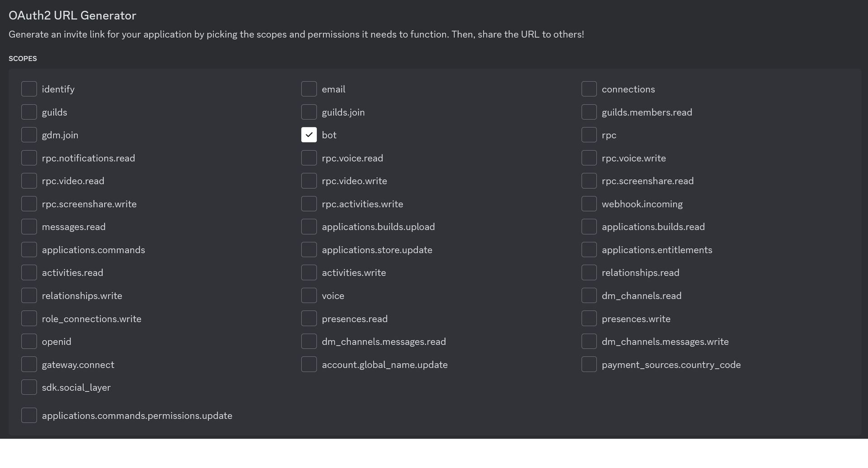Image resolution: width=868 pixels, height=468 pixels.
Task: Uncheck the bot scope checkbox
Action: (x=309, y=135)
